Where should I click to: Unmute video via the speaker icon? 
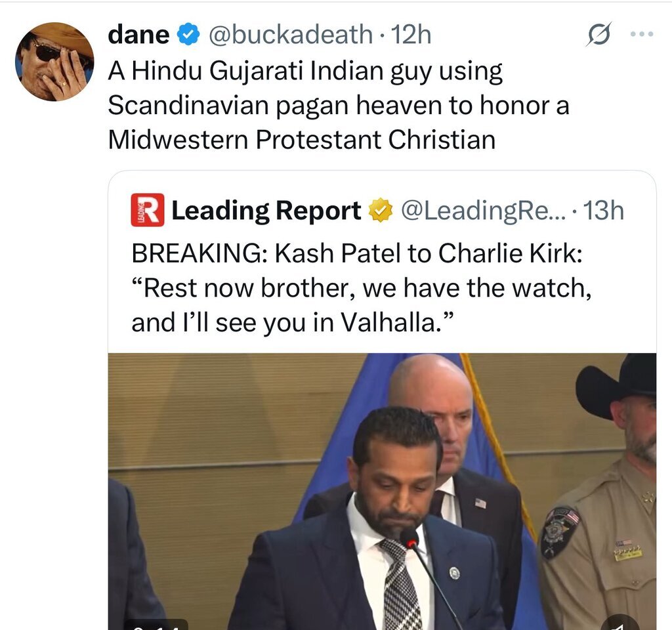[619, 624]
